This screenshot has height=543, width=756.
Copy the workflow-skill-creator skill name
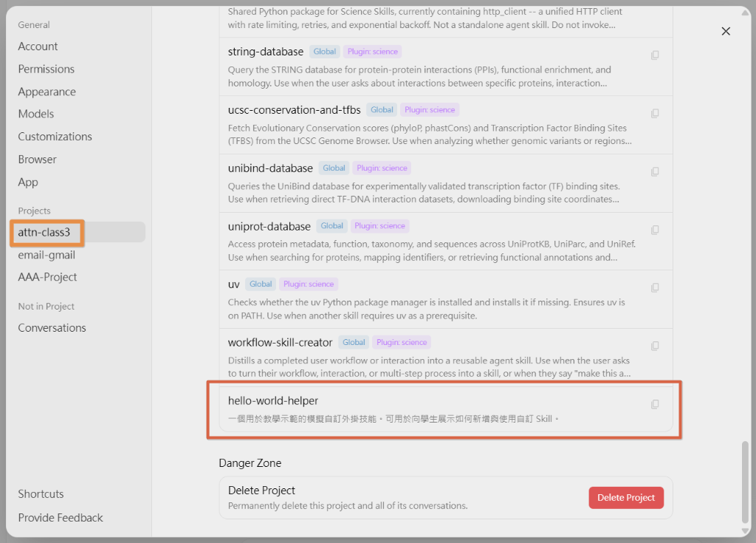[655, 346]
